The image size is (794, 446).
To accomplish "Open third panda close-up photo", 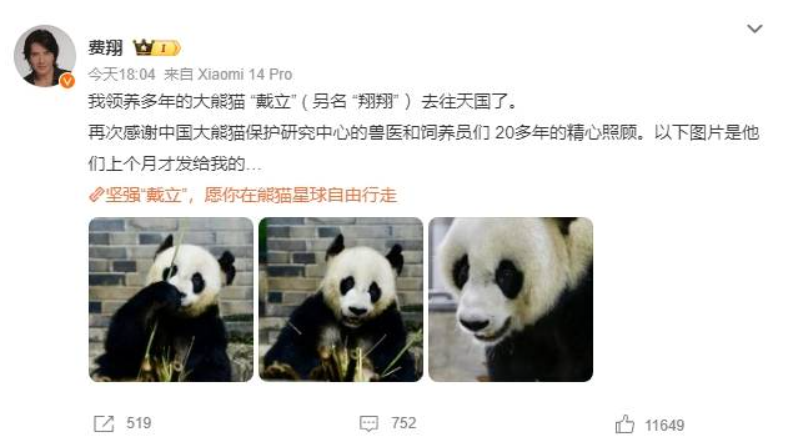I will click(510, 299).
